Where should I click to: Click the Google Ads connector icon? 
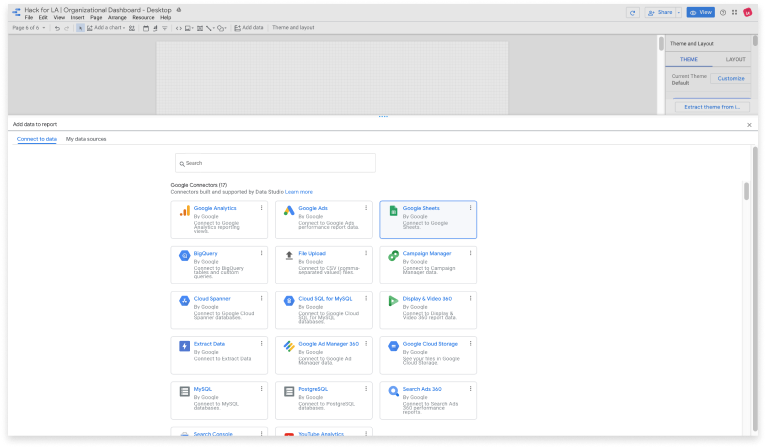pyautogui.click(x=289, y=211)
